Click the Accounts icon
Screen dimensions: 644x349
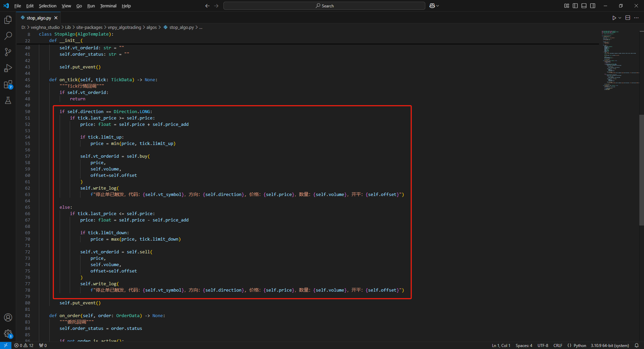tap(8, 317)
